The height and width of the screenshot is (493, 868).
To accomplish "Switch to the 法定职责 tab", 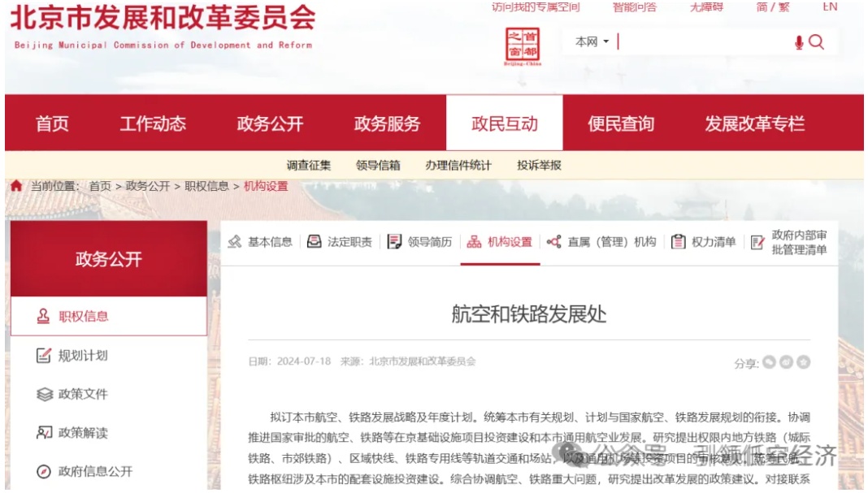I will [341, 242].
